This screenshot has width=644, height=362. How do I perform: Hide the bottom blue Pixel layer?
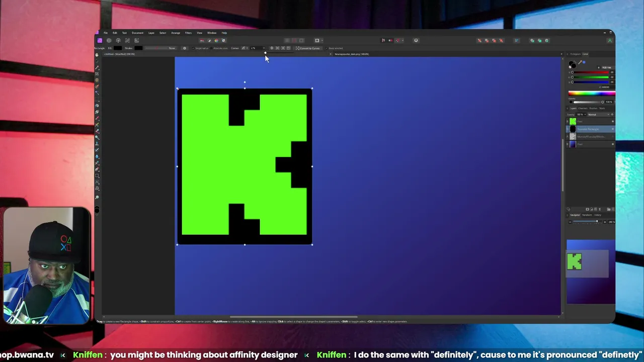(x=613, y=144)
